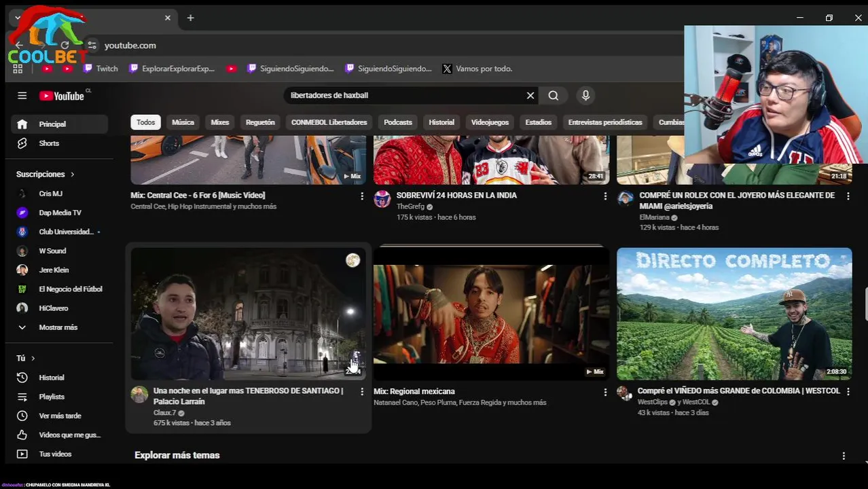This screenshot has height=489, width=868.
Task: Open Dap Media TV channel
Action: click(x=60, y=213)
